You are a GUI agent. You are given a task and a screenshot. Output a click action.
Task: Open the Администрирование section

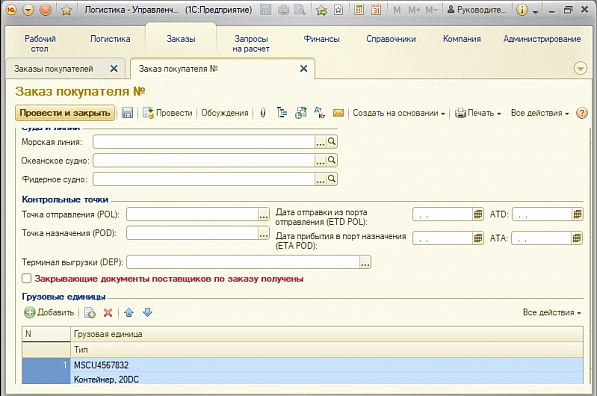tap(542, 39)
